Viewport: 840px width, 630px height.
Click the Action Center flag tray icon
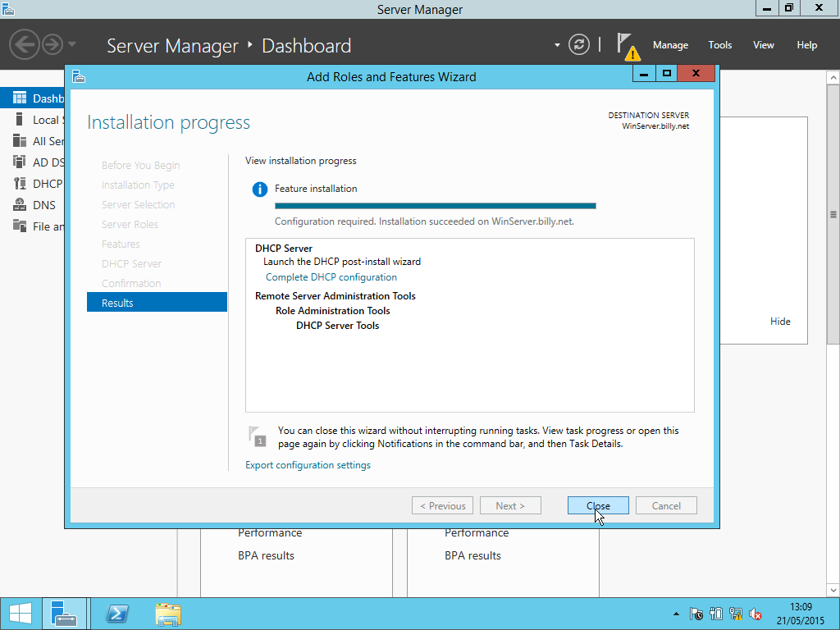click(696, 614)
